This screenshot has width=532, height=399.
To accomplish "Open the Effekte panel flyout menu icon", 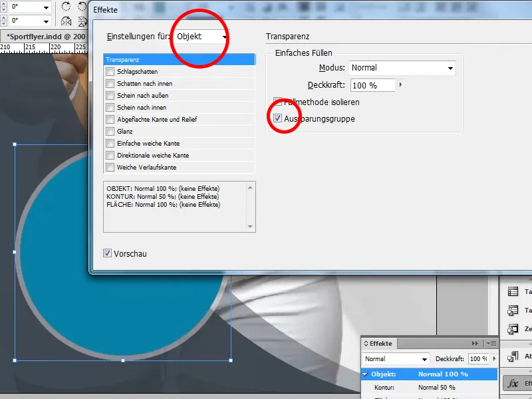I will (491, 344).
